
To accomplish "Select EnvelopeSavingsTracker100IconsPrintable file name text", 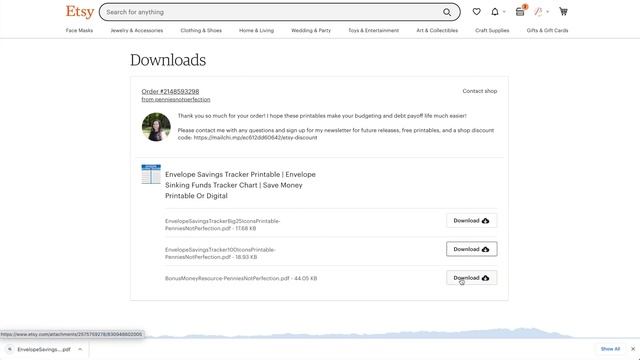I will pyautogui.click(x=220, y=253).
